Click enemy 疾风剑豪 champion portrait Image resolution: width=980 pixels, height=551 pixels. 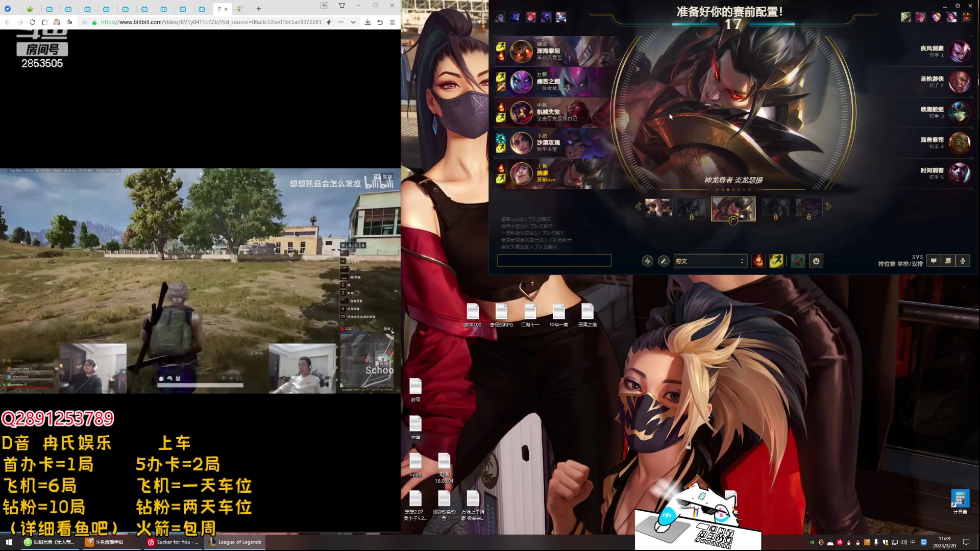click(960, 52)
